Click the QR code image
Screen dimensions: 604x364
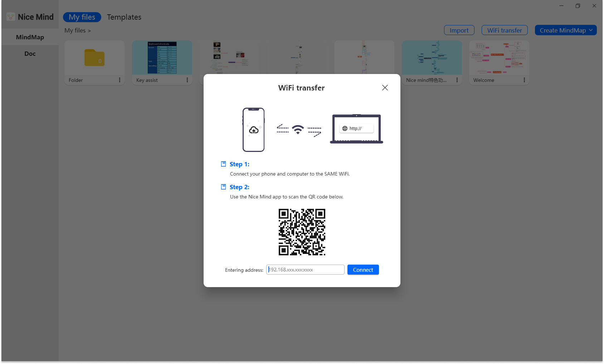tap(302, 232)
